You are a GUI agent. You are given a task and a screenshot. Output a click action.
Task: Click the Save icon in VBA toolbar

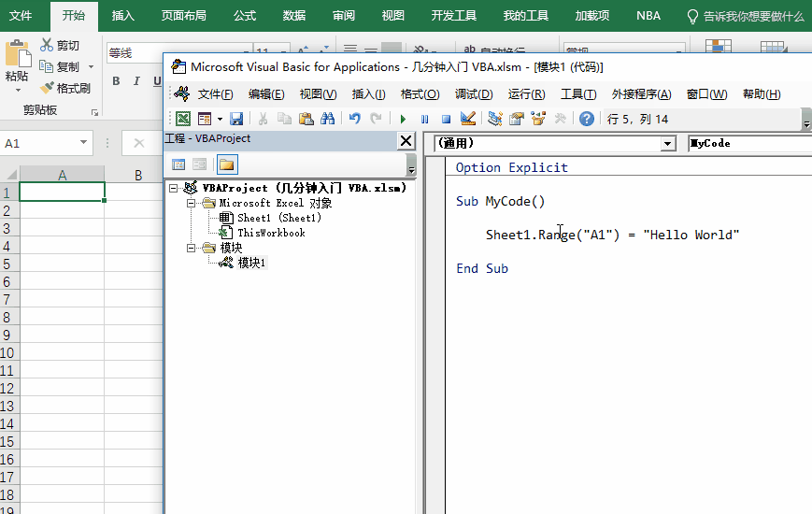[x=236, y=119]
